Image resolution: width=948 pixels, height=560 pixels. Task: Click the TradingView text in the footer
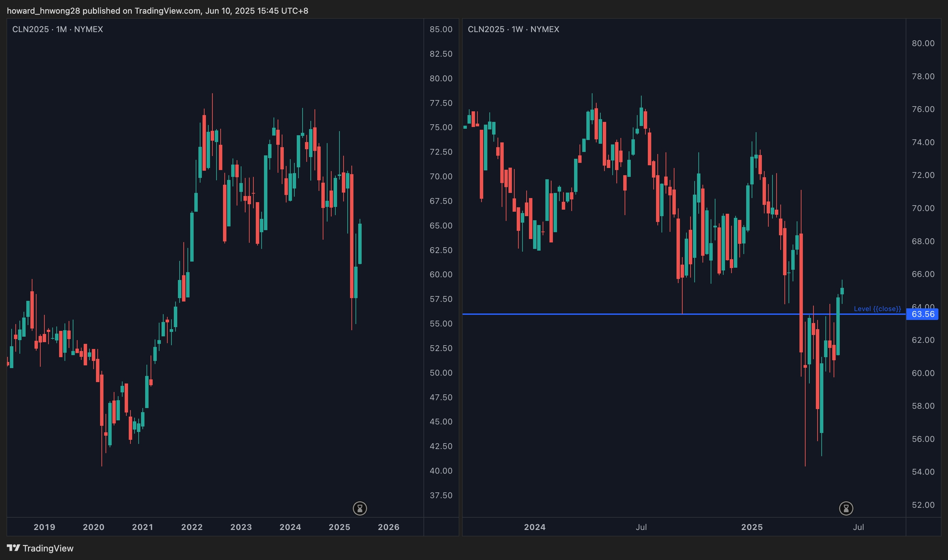tap(48, 548)
